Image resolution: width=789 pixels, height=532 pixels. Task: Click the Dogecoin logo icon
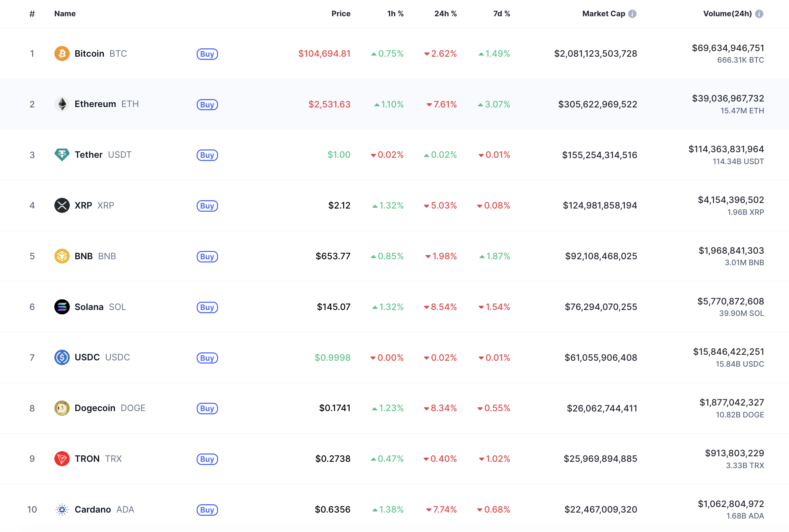(62, 408)
